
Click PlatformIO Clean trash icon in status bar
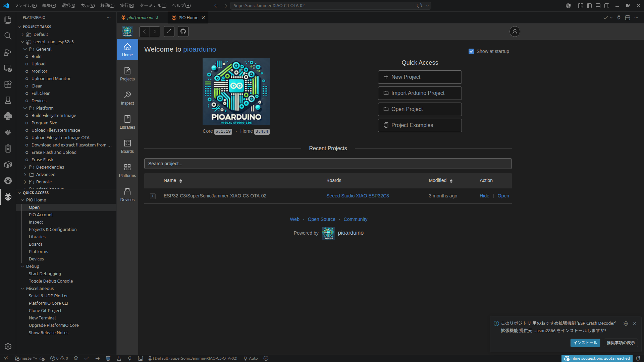click(x=108, y=358)
